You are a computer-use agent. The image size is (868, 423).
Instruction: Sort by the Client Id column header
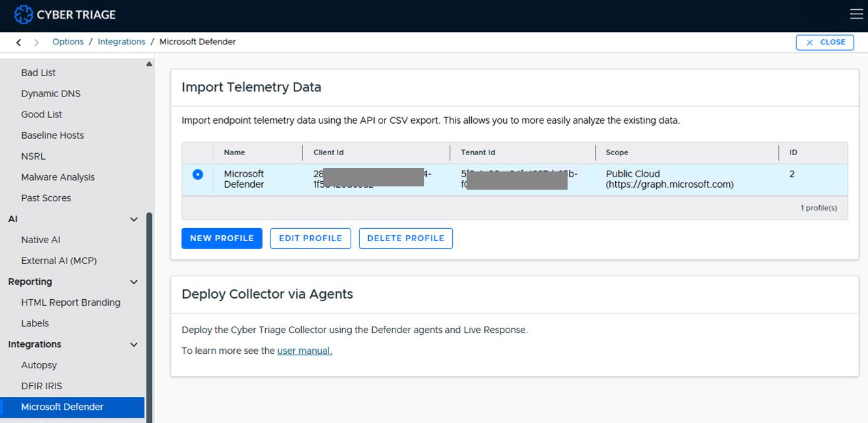tap(328, 153)
